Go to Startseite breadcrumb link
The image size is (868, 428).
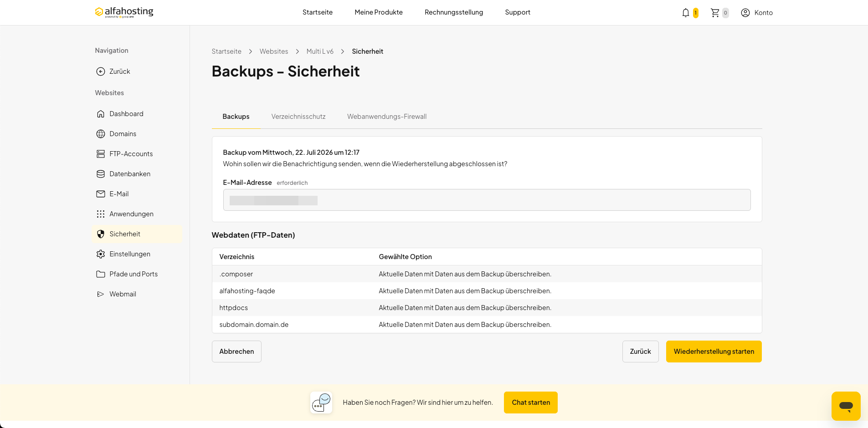coord(226,51)
